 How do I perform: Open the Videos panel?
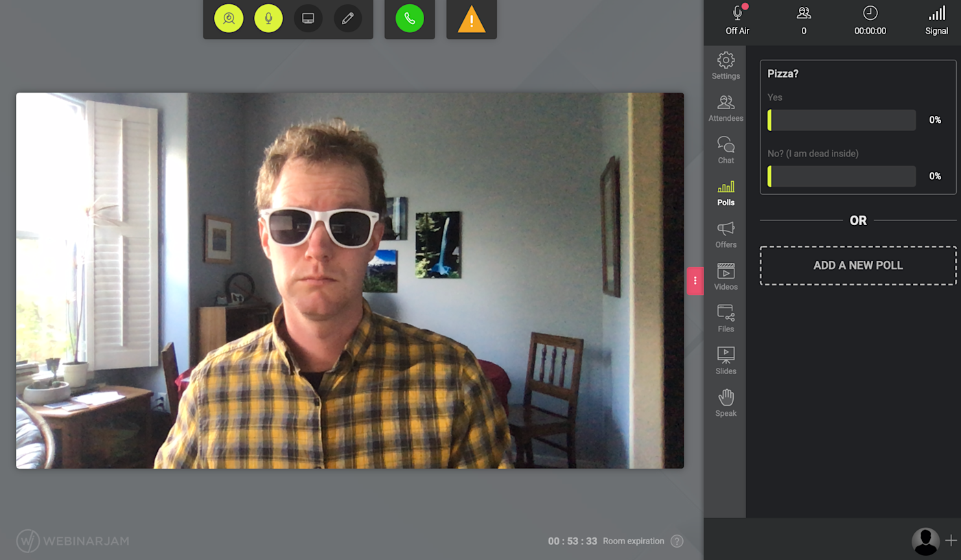pyautogui.click(x=726, y=277)
